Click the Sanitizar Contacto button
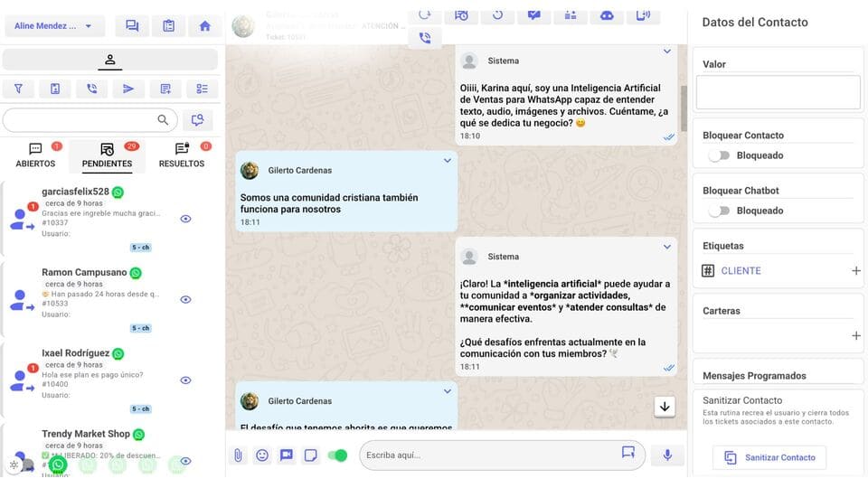This screenshot has height=488, width=868. coord(769,457)
